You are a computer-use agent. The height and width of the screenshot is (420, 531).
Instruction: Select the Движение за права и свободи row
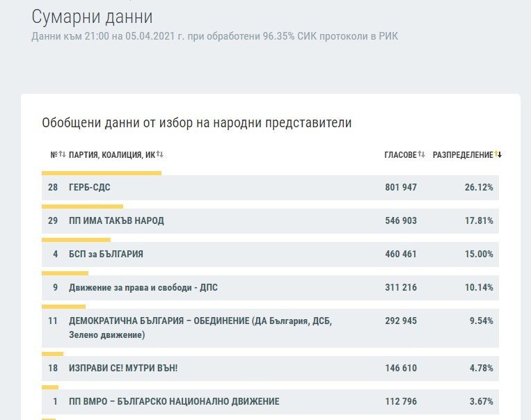270,288
